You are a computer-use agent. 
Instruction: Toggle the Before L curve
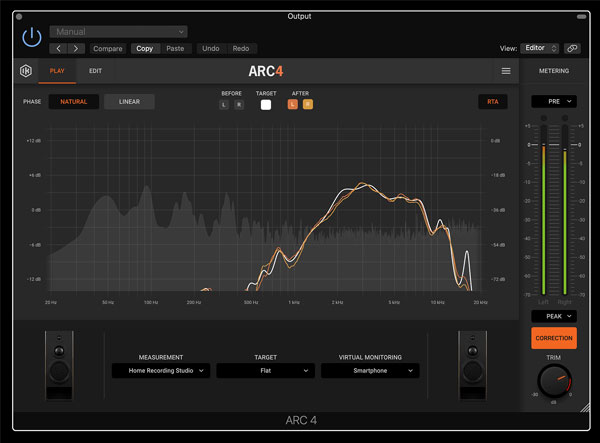point(224,104)
